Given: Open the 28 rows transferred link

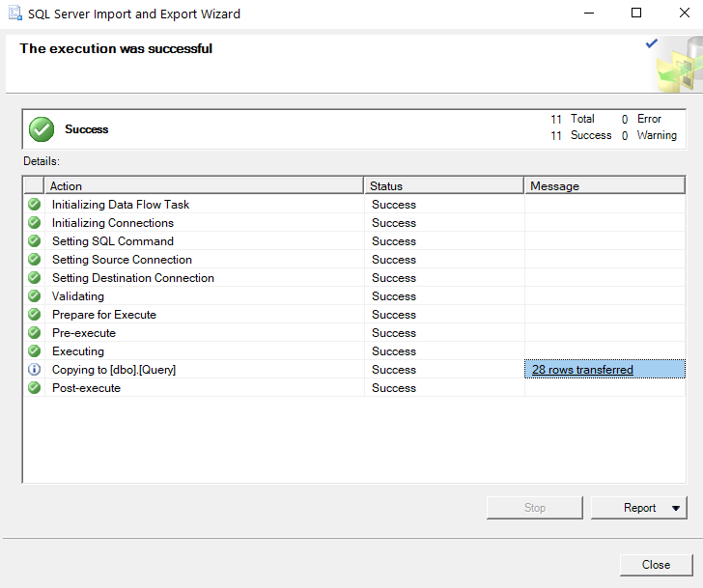Looking at the screenshot, I should (x=582, y=370).
